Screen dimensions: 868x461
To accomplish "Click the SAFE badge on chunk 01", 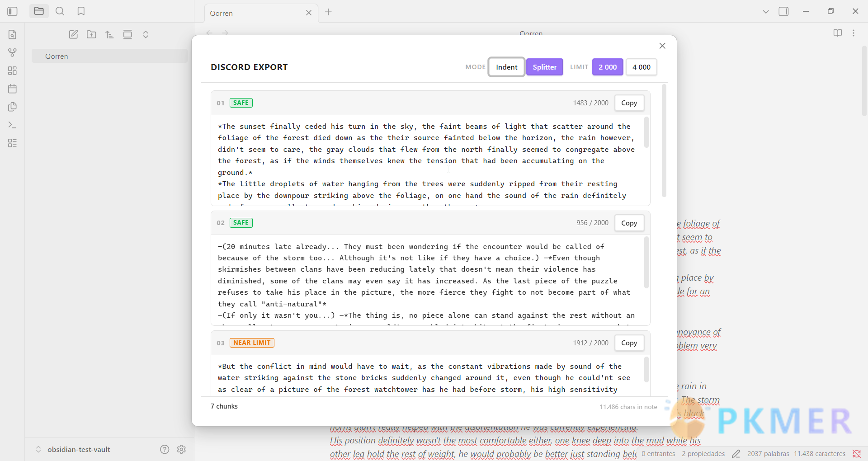I will click(241, 103).
